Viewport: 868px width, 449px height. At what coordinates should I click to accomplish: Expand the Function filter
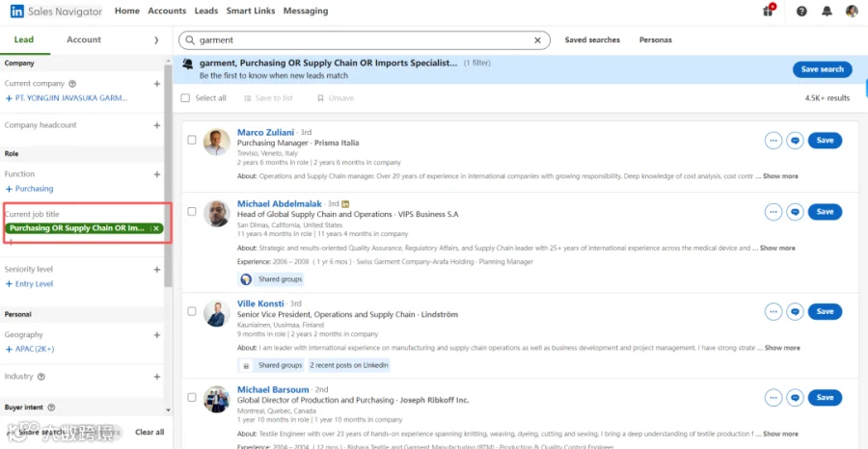click(x=156, y=174)
